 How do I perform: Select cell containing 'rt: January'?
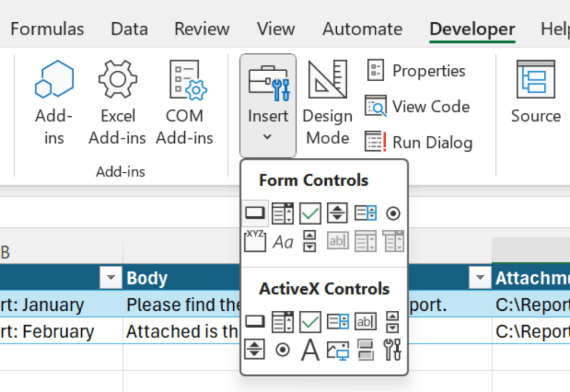61,304
